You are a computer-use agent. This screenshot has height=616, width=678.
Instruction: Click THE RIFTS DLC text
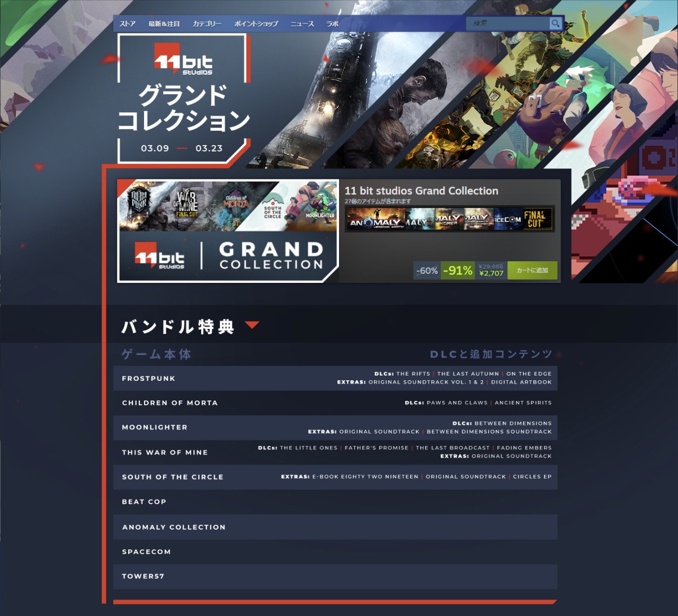pyautogui.click(x=413, y=373)
